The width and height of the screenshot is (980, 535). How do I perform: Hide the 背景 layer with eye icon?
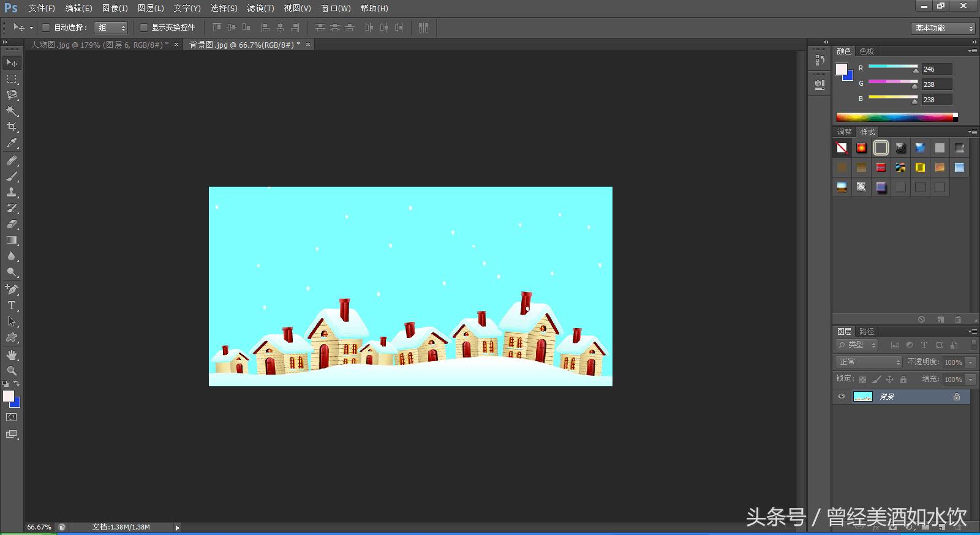click(842, 397)
